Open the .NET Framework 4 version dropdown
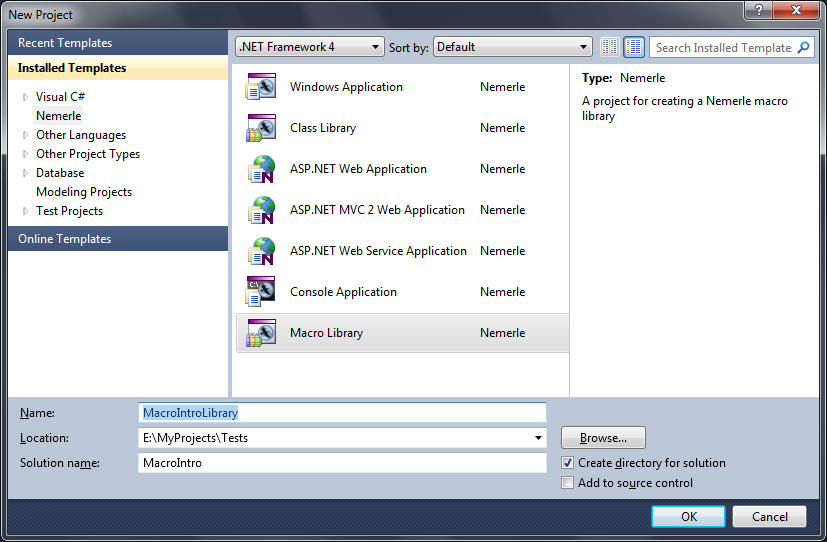The height and width of the screenshot is (542, 827). (309, 47)
